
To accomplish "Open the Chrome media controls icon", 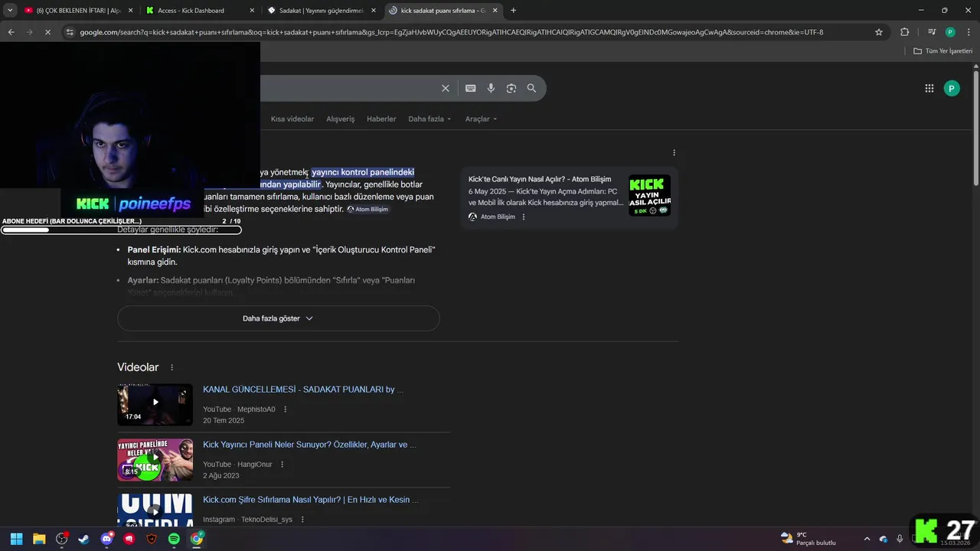I will pos(931,32).
